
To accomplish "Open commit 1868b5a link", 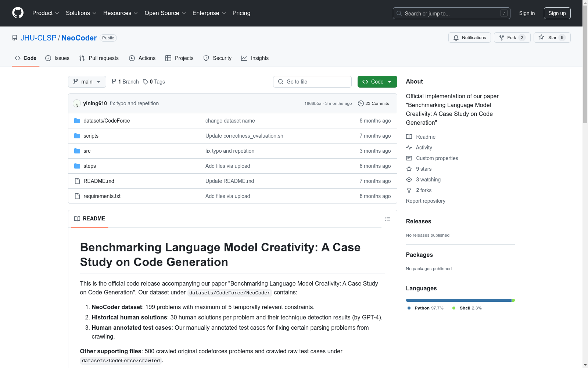I will [x=313, y=103].
